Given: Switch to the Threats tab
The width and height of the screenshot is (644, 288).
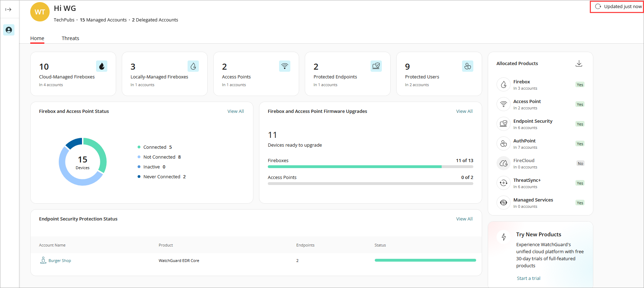Looking at the screenshot, I should pos(70,38).
